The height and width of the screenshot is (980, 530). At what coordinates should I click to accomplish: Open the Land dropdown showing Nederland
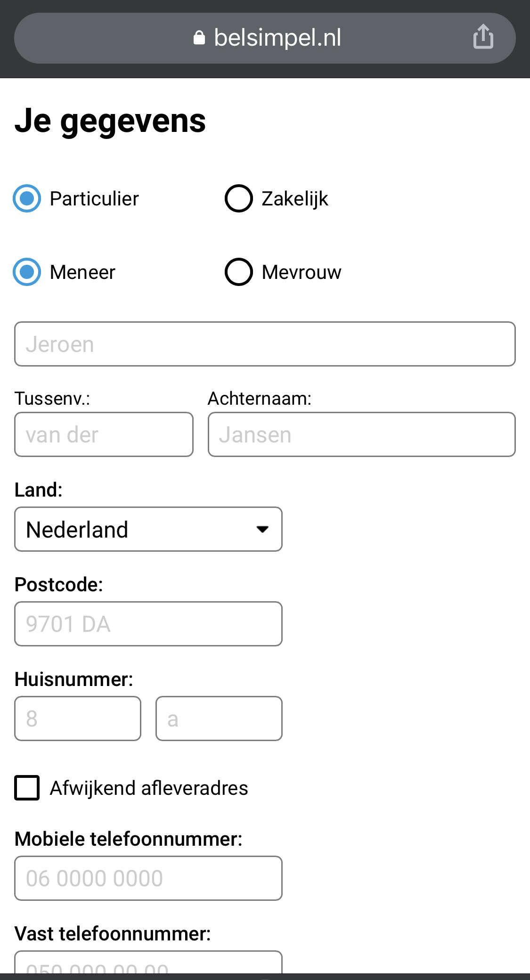click(148, 529)
